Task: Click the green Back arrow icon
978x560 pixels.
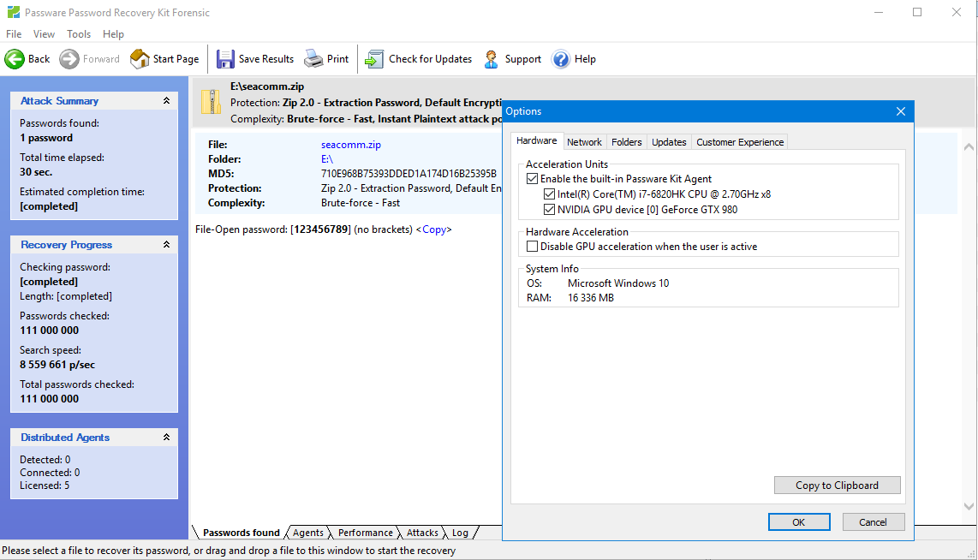Action: click(15, 59)
